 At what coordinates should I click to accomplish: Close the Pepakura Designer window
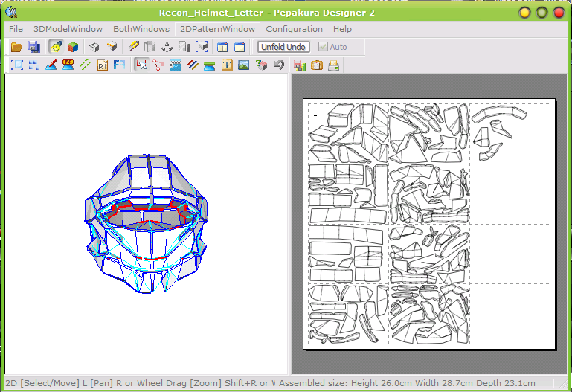coord(559,13)
